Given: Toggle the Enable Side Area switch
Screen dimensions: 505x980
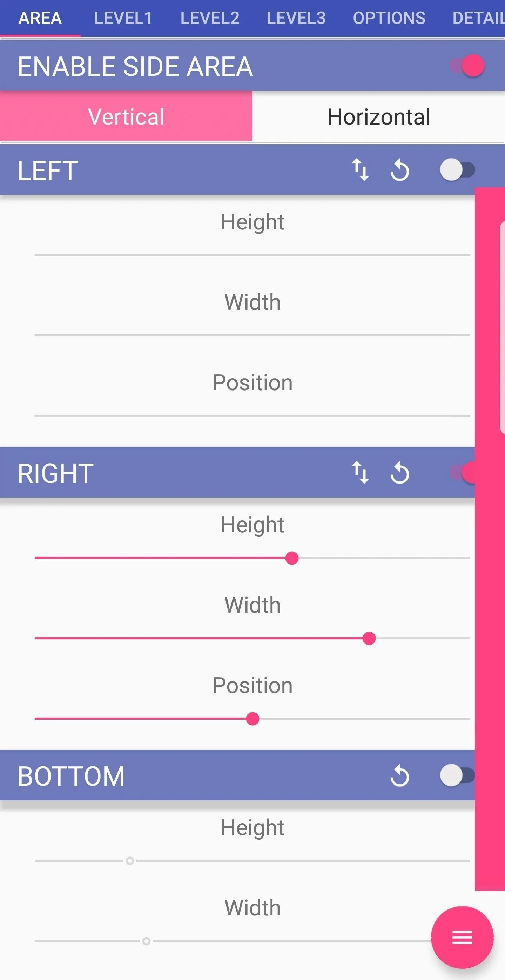Looking at the screenshot, I should [467, 65].
